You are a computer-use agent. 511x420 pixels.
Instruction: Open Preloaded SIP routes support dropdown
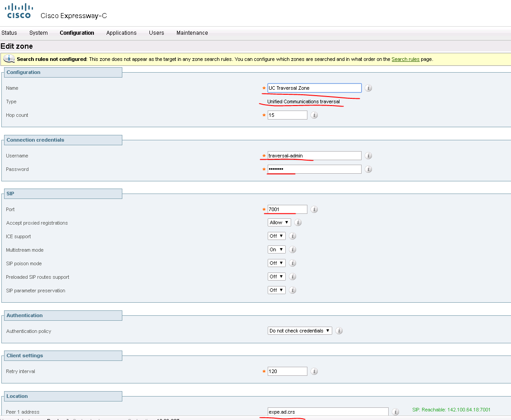[x=276, y=277]
